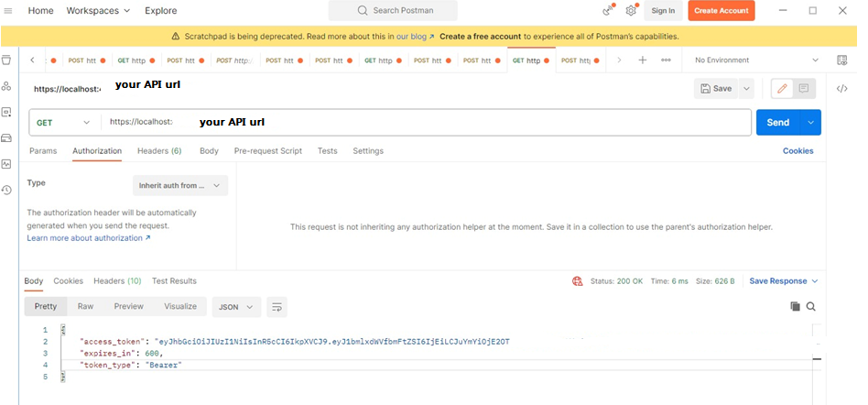The height and width of the screenshot is (405, 868).
Task: Open the History sidebar icon
Action: tap(6, 190)
